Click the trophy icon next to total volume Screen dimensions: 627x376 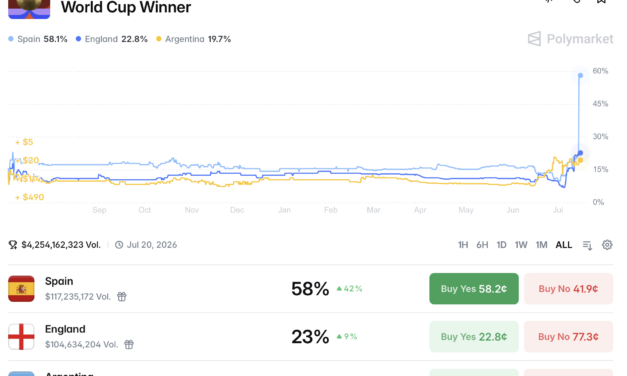(x=13, y=245)
